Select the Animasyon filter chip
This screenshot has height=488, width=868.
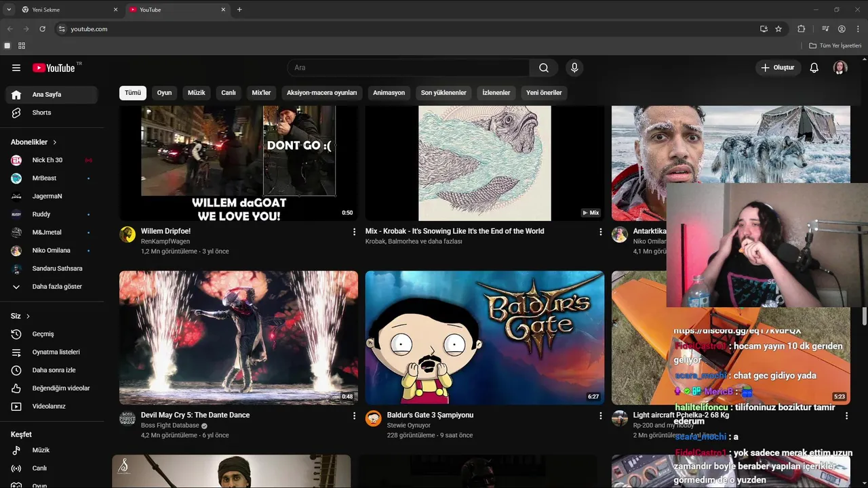pos(389,93)
